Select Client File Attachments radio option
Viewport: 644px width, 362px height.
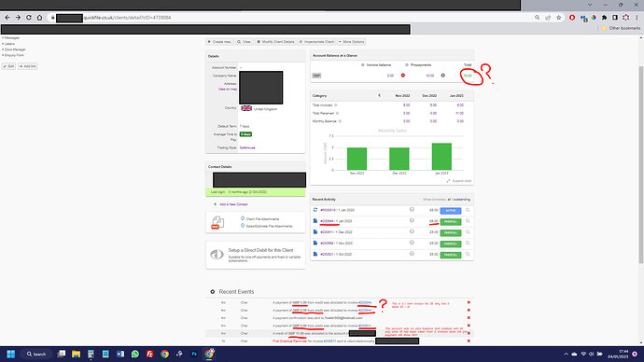click(243, 218)
